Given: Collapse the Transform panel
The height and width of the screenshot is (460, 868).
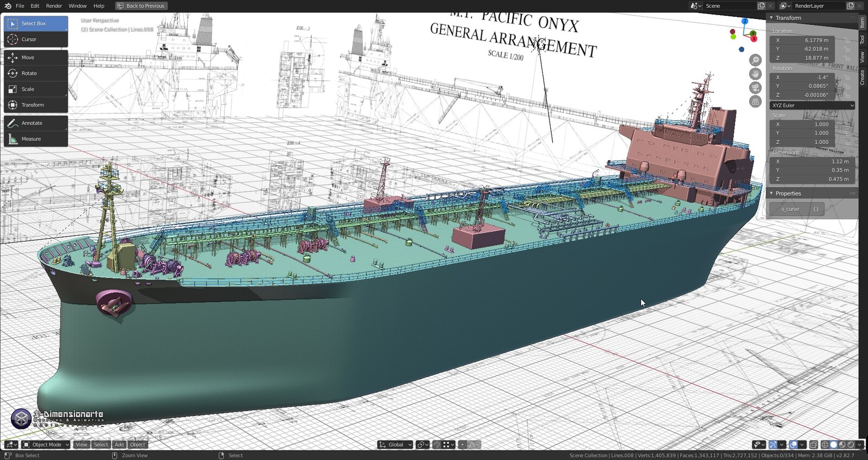Looking at the screenshot, I should [x=771, y=18].
